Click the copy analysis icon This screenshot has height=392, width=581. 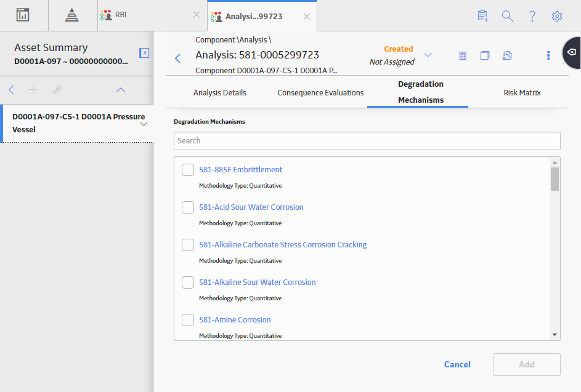tap(485, 55)
